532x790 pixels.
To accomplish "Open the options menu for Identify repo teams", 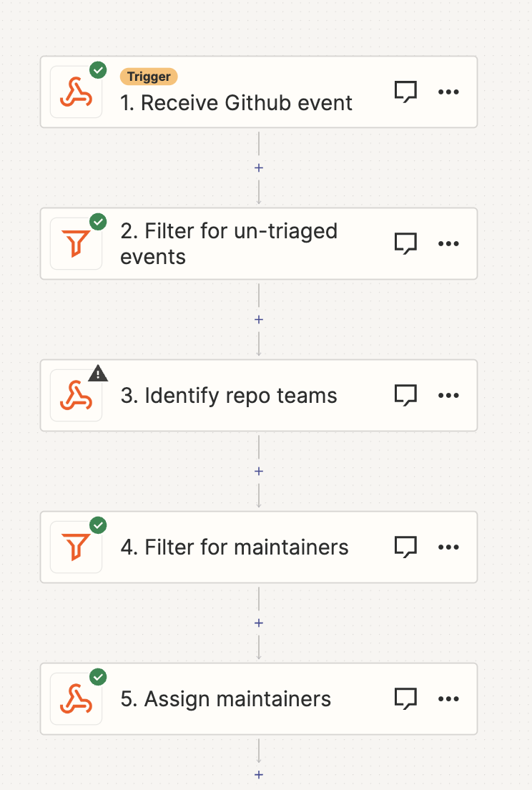I will [448, 395].
